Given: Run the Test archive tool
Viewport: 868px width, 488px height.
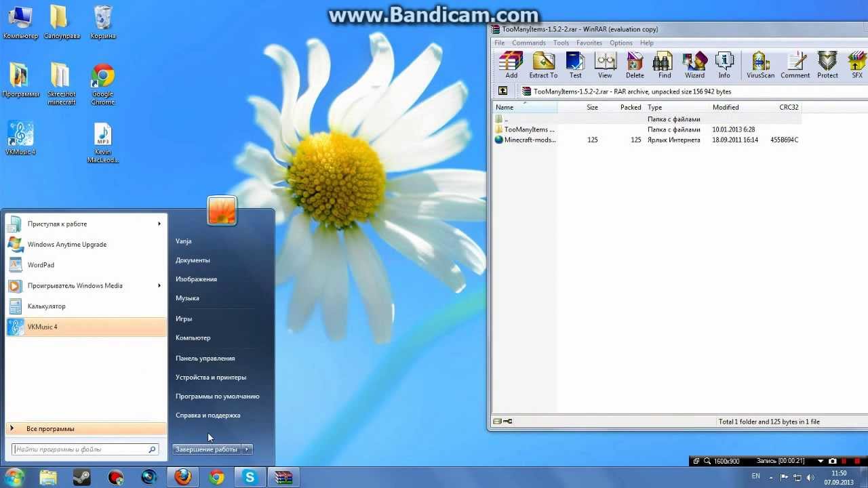Looking at the screenshot, I should coord(575,65).
